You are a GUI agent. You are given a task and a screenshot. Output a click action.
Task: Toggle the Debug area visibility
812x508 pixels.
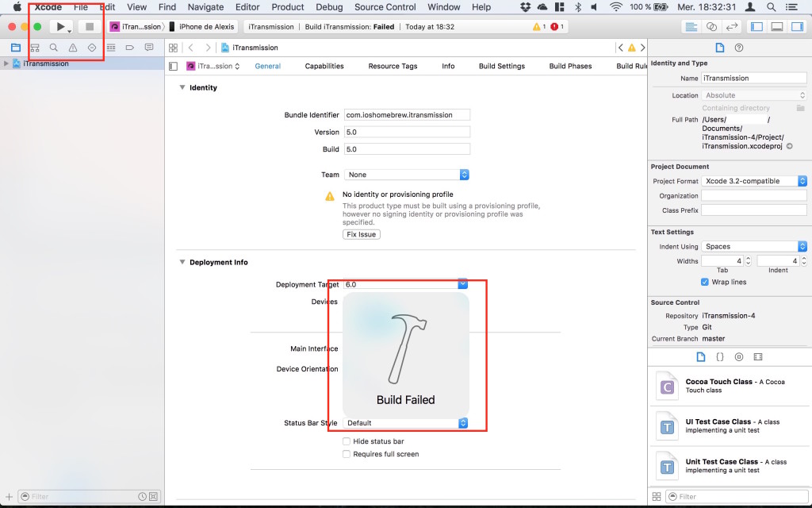(777, 27)
